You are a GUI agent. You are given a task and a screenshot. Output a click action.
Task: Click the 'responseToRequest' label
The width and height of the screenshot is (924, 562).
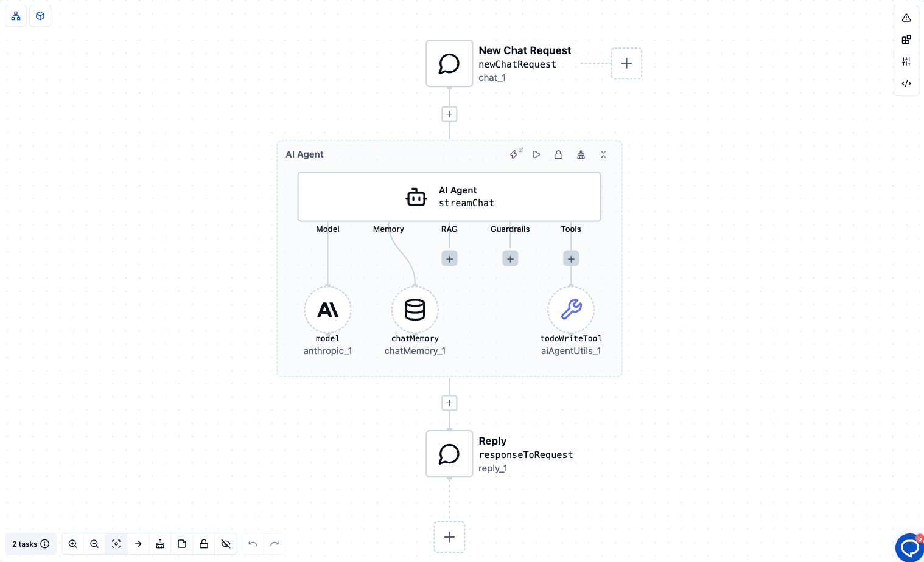[526, 455]
